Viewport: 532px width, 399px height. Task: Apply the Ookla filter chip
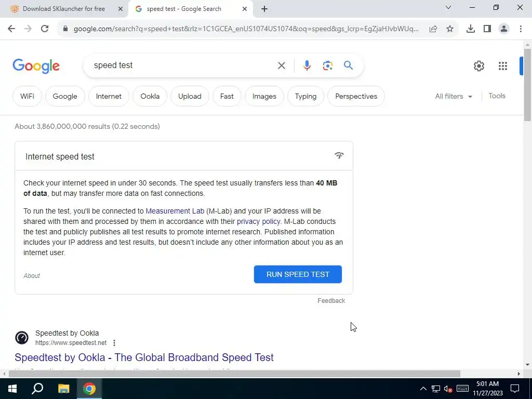click(150, 96)
